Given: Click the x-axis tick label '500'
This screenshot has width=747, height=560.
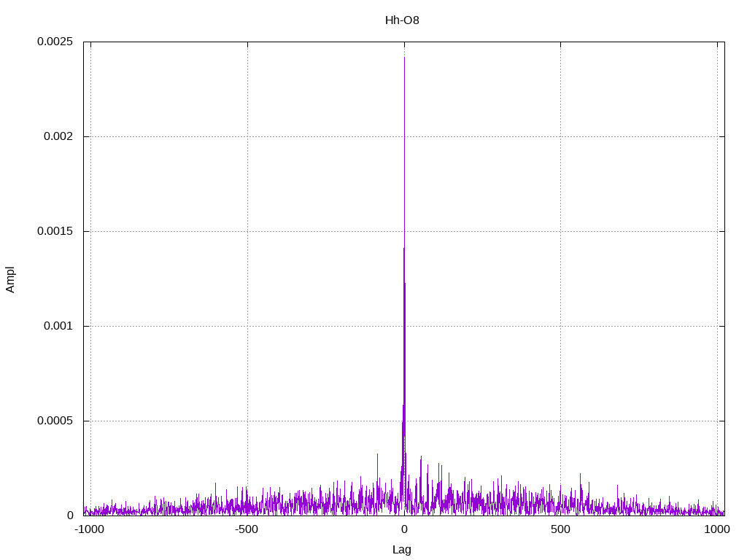Looking at the screenshot, I should coord(560,529).
